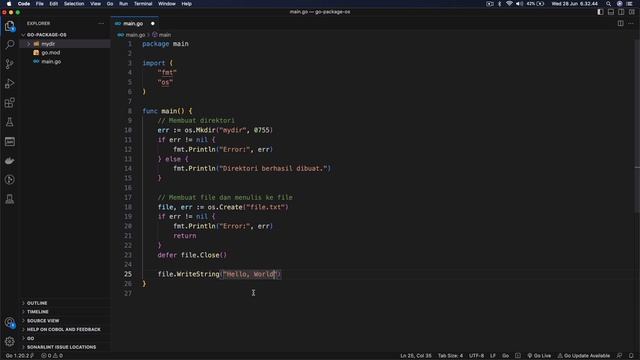
Task: Open the Source Control view
Action: point(10,64)
